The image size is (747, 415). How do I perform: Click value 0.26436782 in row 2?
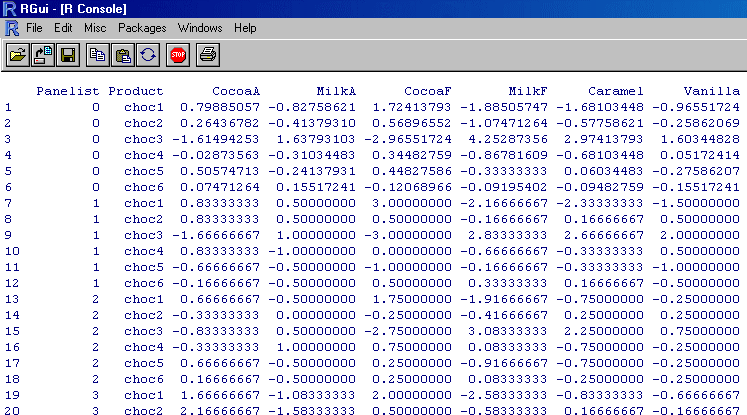220,123
